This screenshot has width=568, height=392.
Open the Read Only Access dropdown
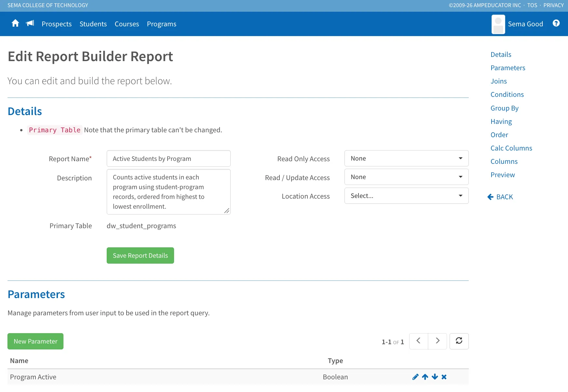(407, 159)
